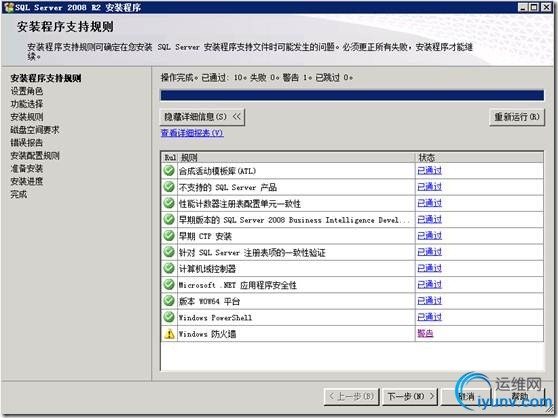The image size is (558, 418).
Task: Click rule text Windows PowerShell
Action: tap(215, 318)
